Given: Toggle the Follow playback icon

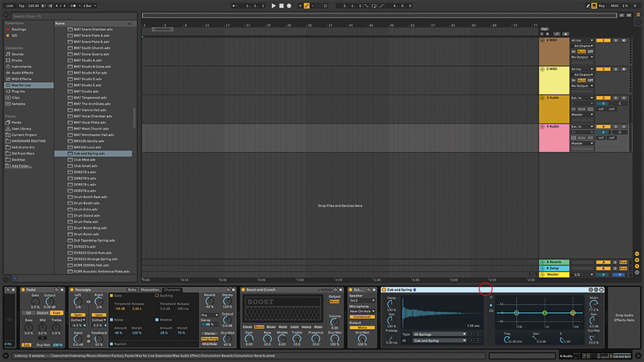Looking at the screenshot, I should coord(234,6).
